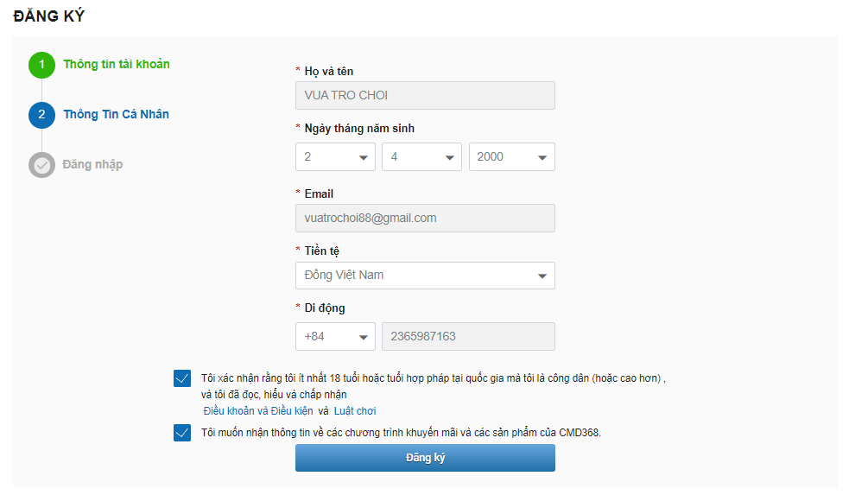The height and width of the screenshot is (495, 868).
Task: Open the Điều khoản và Điều kiện link
Action: (257, 411)
